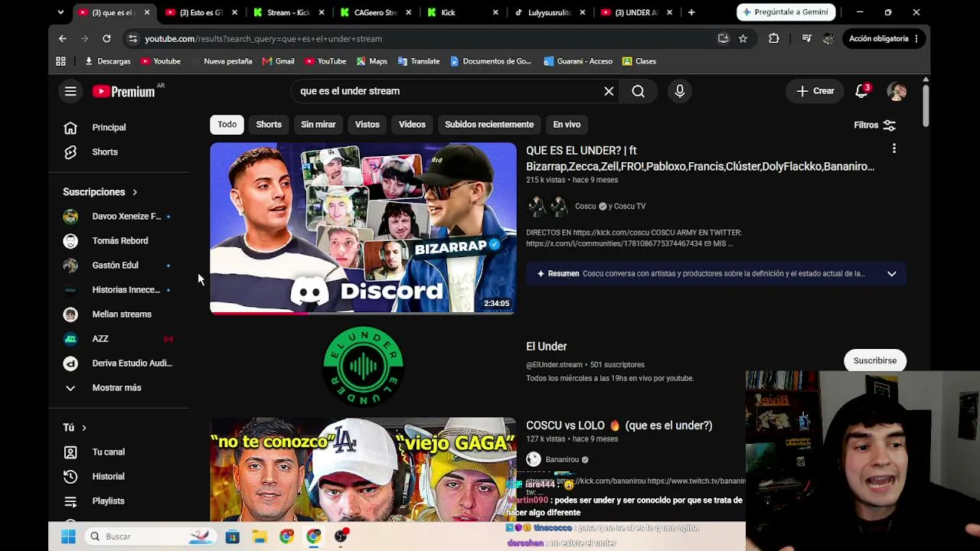Open the notifications bell
Image resolution: width=980 pixels, height=551 pixels.
862,91
